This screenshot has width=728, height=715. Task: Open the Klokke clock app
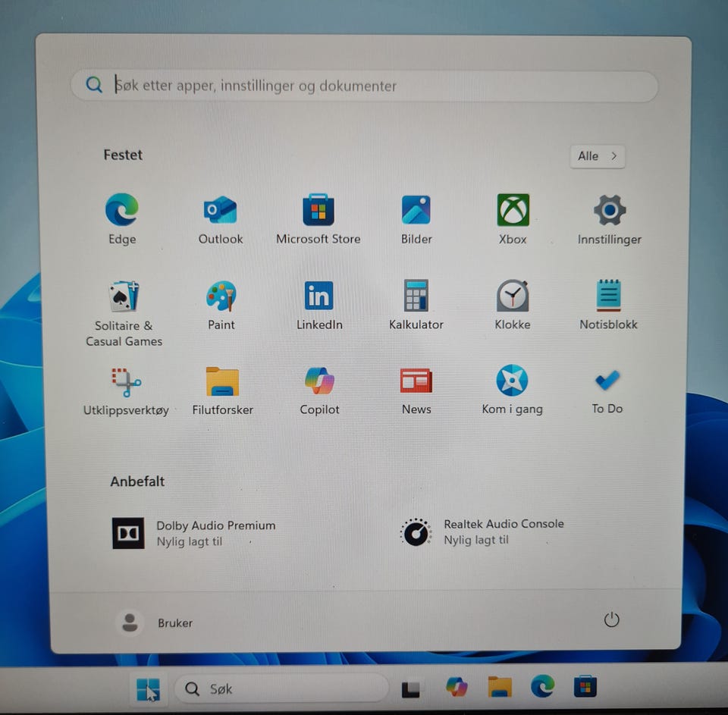pyautogui.click(x=512, y=305)
